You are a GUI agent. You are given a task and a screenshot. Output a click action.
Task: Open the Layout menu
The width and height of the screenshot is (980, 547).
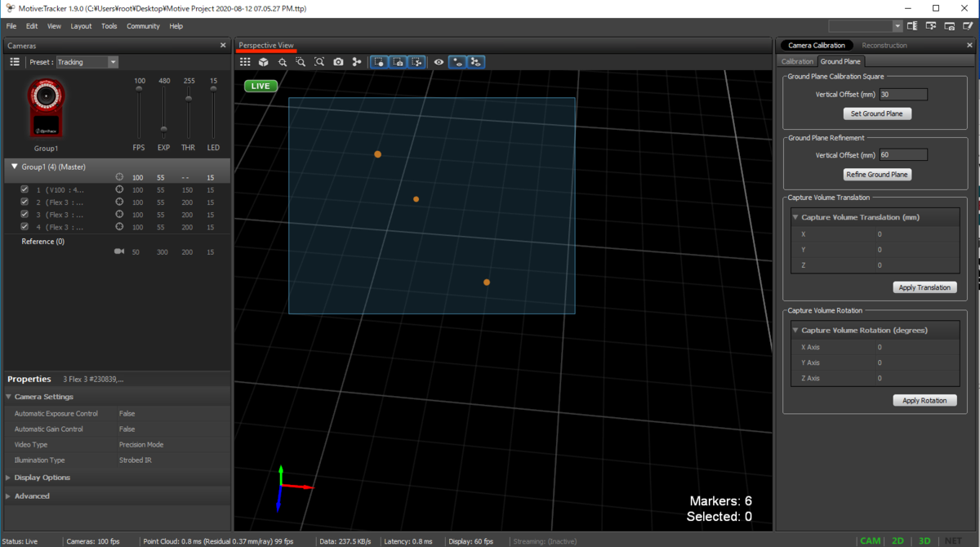81,26
